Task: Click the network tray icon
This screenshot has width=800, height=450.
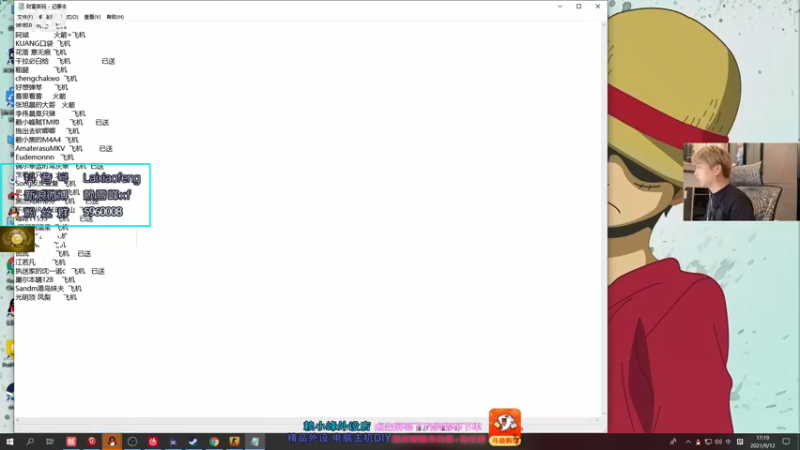Action: click(x=708, y=442)
